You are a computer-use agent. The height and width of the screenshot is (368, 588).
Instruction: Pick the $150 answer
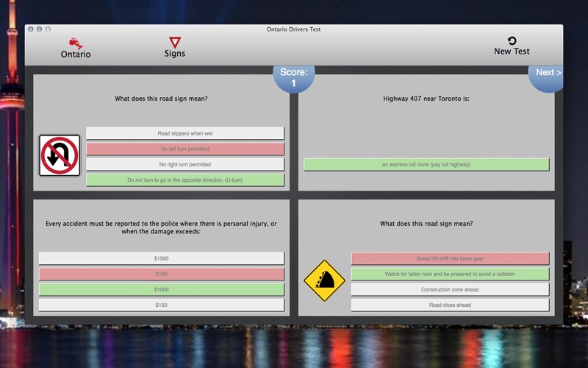[x=161, y=305]
